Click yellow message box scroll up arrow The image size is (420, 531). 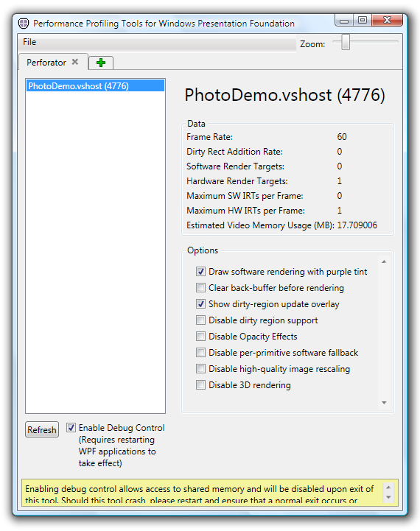pos(388,488)
